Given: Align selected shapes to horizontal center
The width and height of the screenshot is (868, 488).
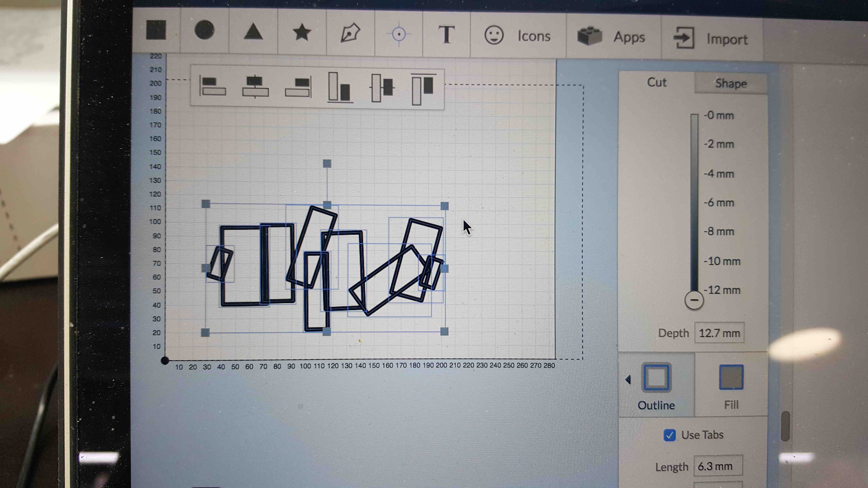Looking at the screenshot, I should (x=255, y=87).
